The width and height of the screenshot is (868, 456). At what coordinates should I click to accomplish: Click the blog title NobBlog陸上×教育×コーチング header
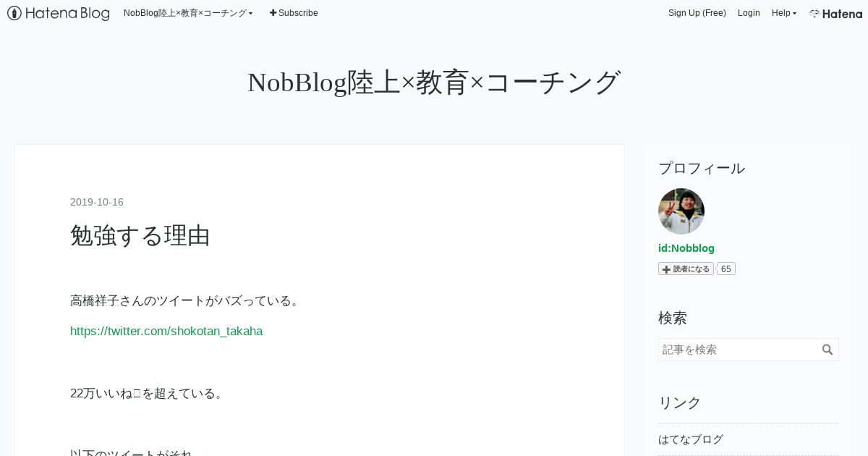tap(434, 82)
